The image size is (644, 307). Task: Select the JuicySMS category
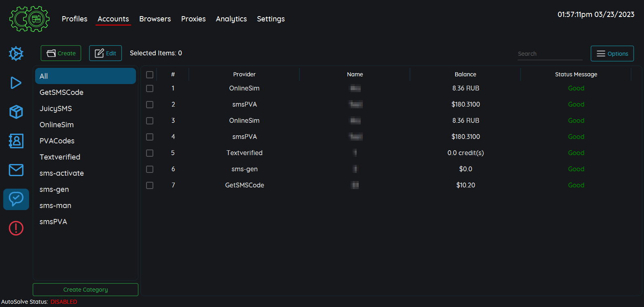point(86,108)
